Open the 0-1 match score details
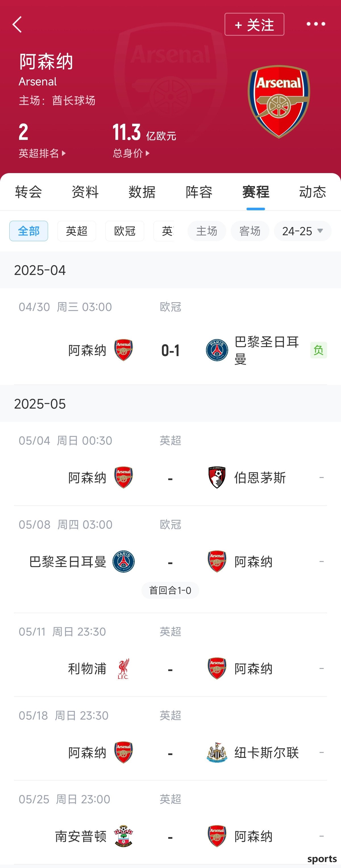The height and width of the screenshot is (868, 341). (170, 350)
